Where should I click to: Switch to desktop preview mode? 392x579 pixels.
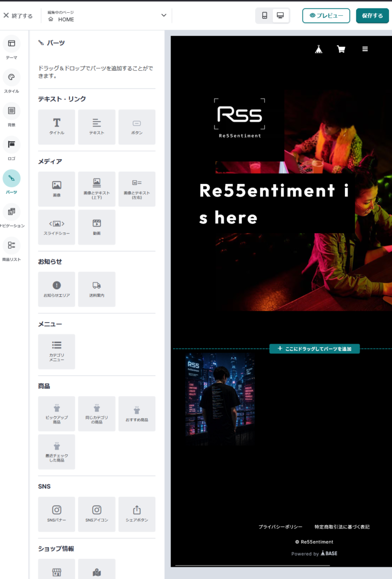tap(281, 16)
